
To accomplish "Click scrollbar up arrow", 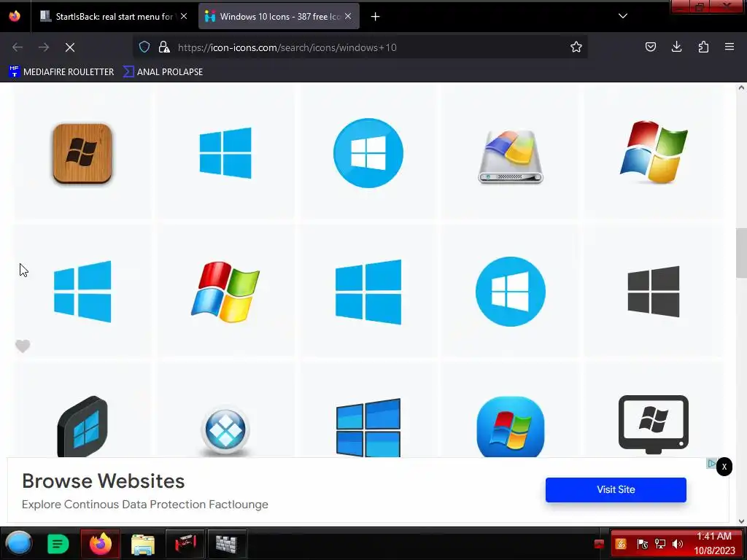I will pyautogui.click(x=741, y=88).
